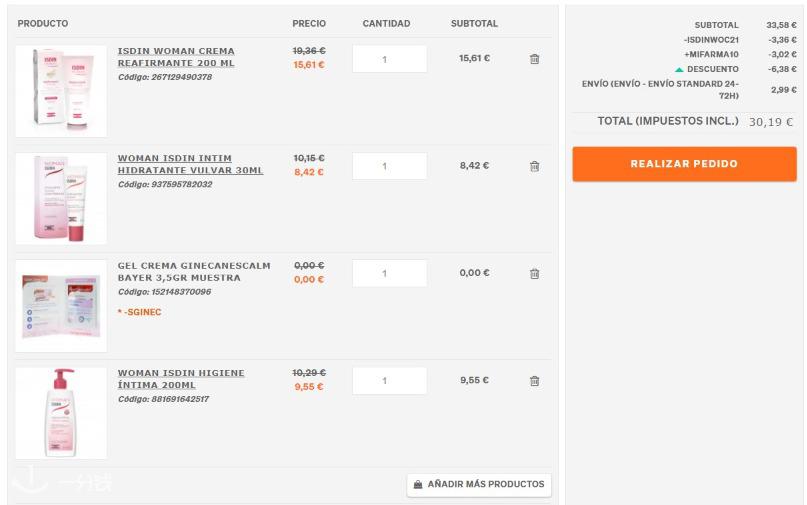Collapse the green Descuento arrow
Image resolution: width=807 pixels, height=505 pixels.
679,69
